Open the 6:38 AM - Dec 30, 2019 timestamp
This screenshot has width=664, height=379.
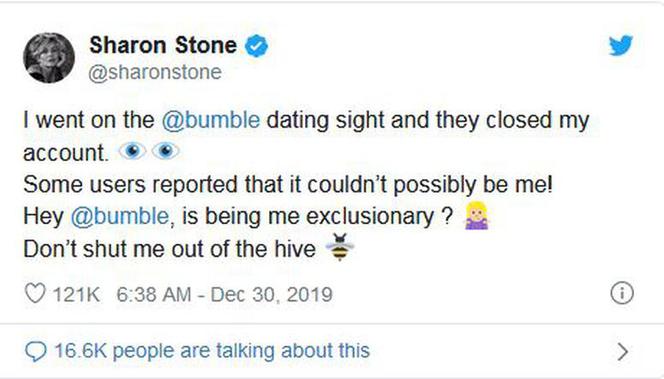[224, 294]
